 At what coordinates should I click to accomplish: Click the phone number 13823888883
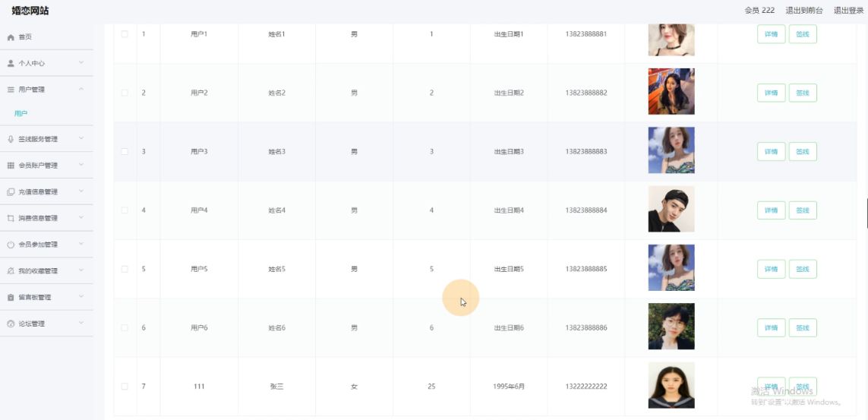tap(586, 152)
